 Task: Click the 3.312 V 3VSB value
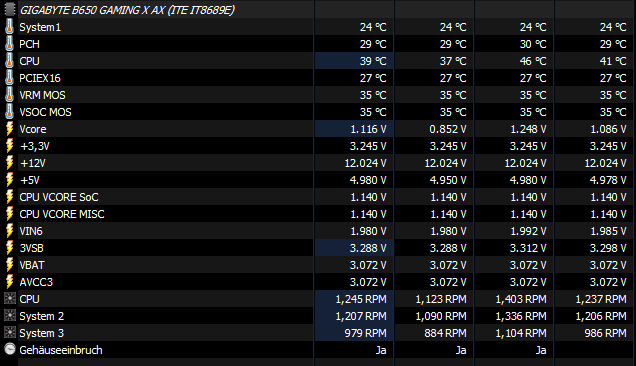(528, 248)
